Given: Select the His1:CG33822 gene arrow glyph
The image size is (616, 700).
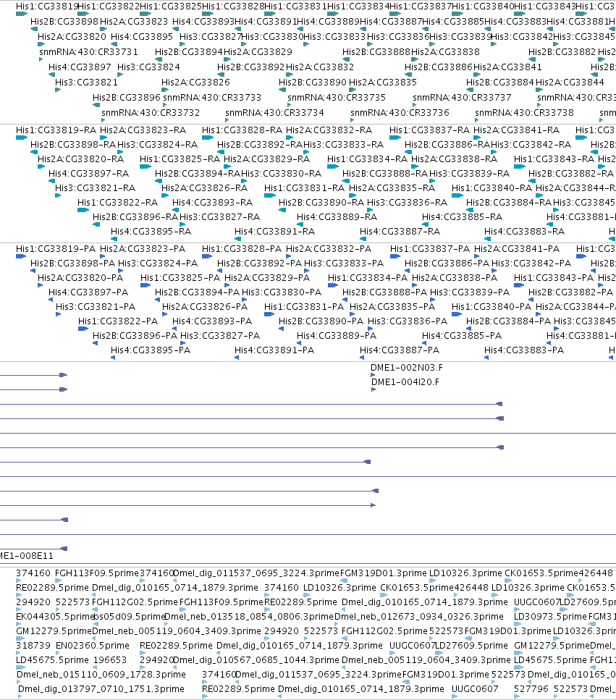Looking at the screenshot, I should pos(83,14).
